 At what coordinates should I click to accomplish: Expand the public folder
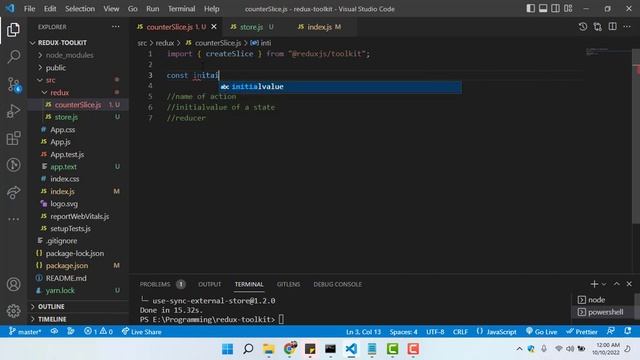(x=56, y=68)
